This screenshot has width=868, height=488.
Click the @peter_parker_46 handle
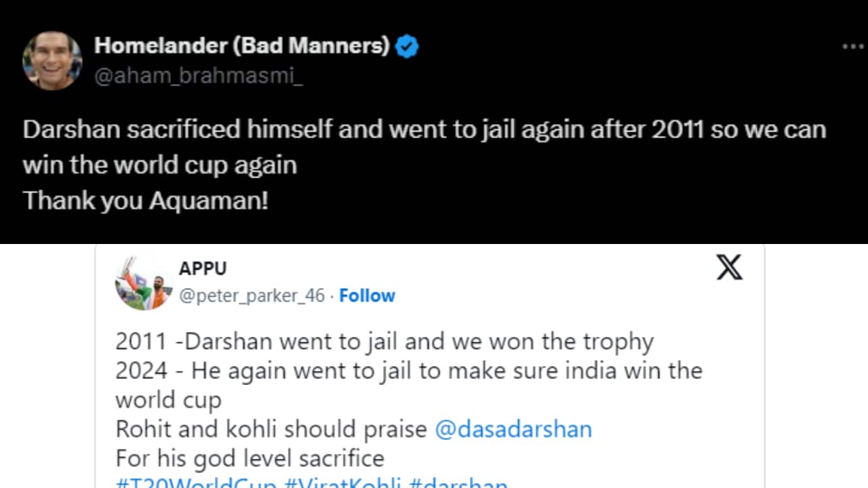coord(252,296)
